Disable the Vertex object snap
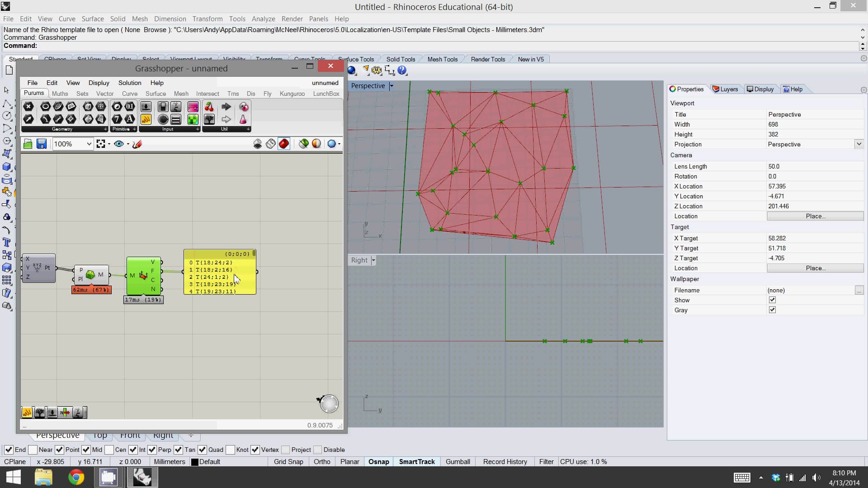868x488 pixels. click(256, 450)
